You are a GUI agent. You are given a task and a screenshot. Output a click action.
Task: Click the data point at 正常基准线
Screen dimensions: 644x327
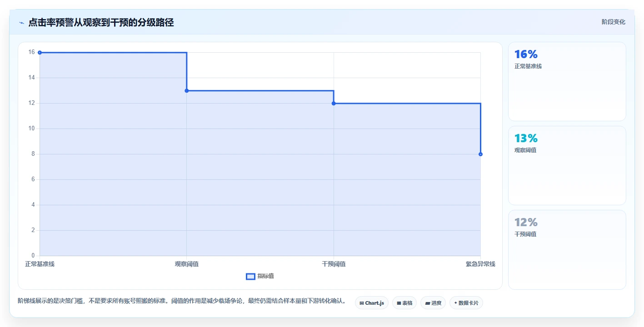[40, 53]
